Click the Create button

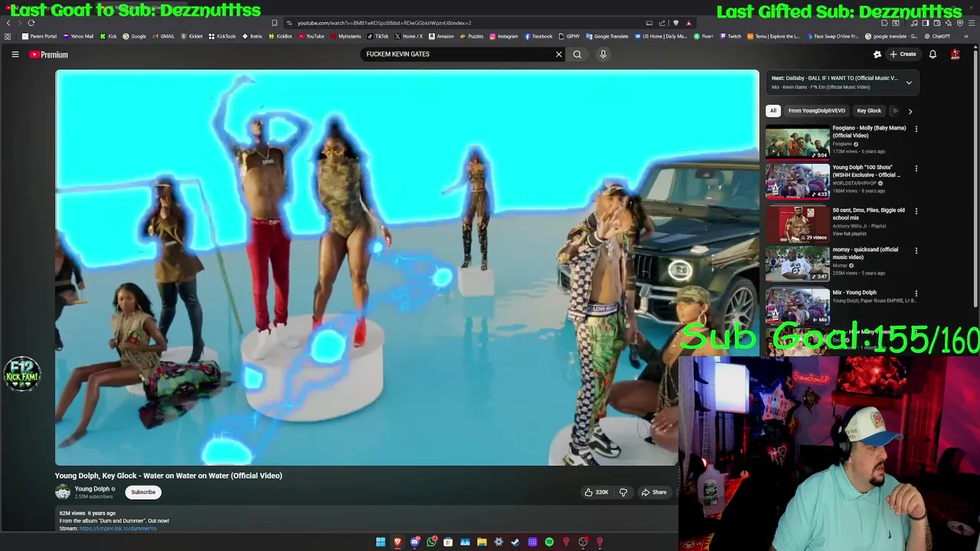[903, 54]
